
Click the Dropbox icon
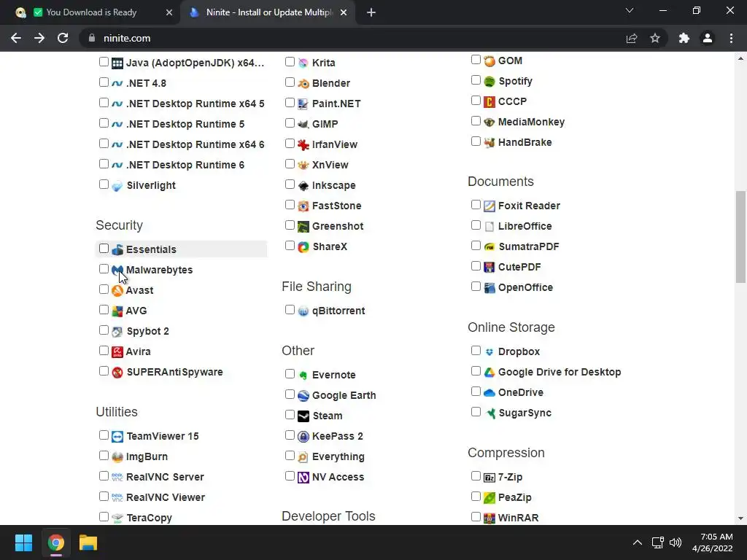(x=489, y=352)
